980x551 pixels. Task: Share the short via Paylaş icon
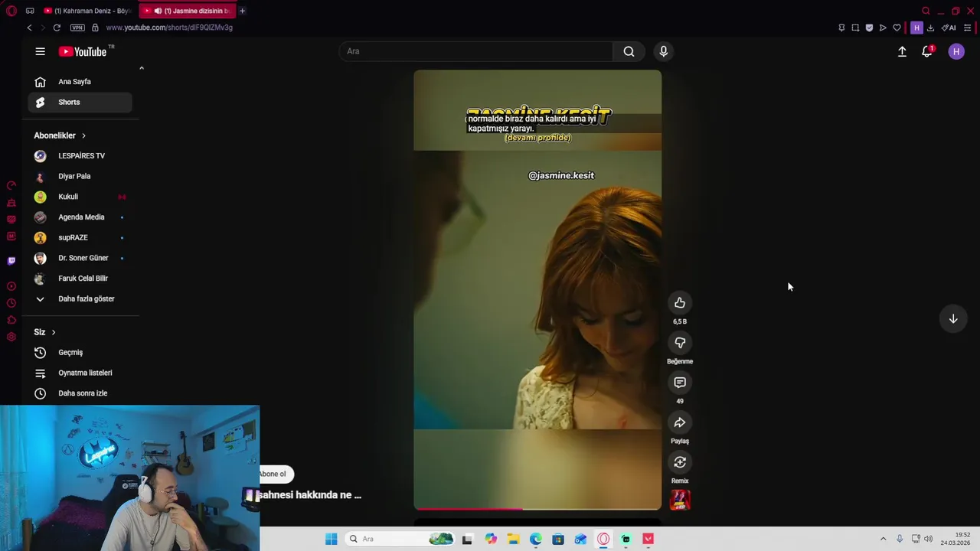coord(680,422)
